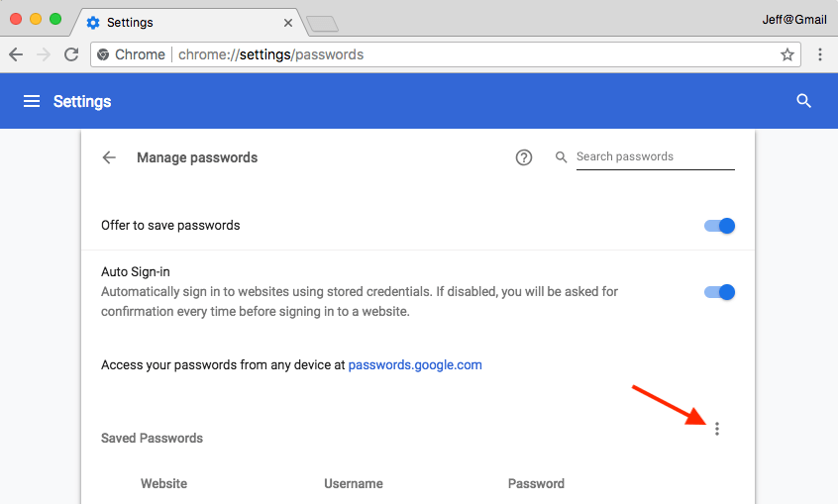Open the passwords.google.com link

415,364
